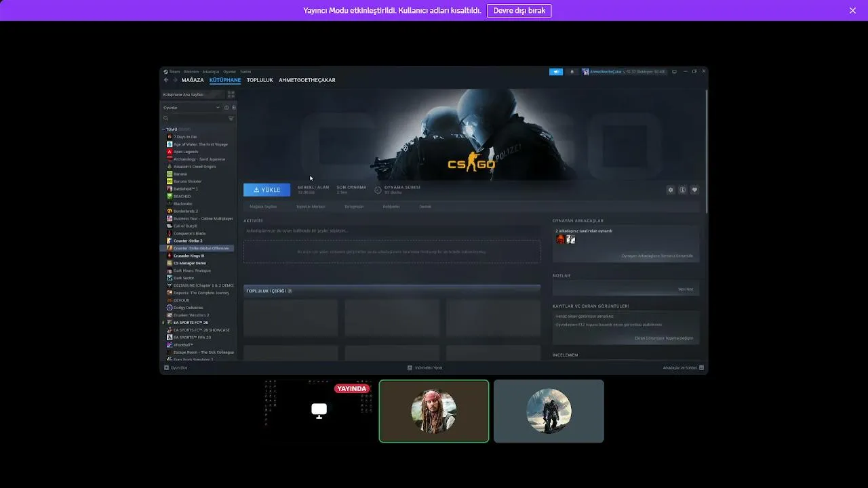Select Counter-Strike Global Offensive in library
Image resolution: width=868 pixels, height=488 pixels.
coord(198,248)
